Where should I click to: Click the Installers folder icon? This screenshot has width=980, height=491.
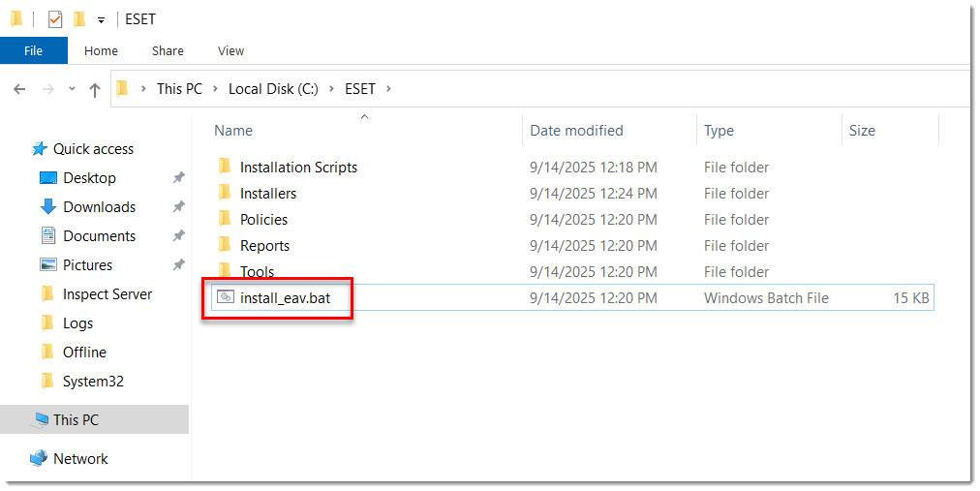[225, 193]
